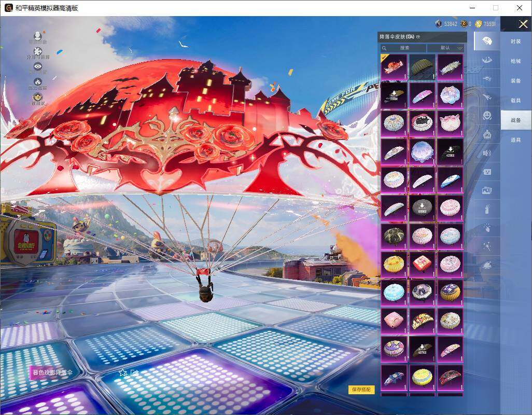The height and width of the screenshot is (415, 532).
Task: Click the collector badge icon 收藏家
Action: [38, 99]
